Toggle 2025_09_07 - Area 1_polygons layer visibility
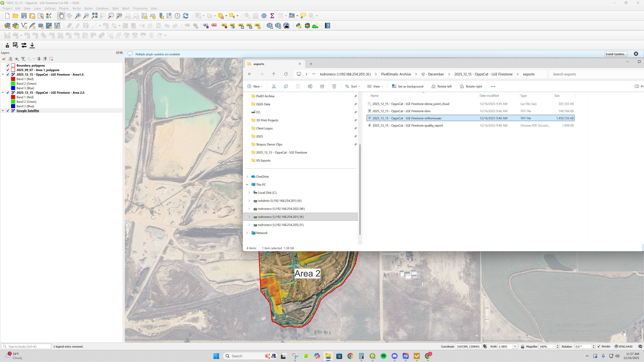This screenshot has width=644, height=362. [8, 70]
